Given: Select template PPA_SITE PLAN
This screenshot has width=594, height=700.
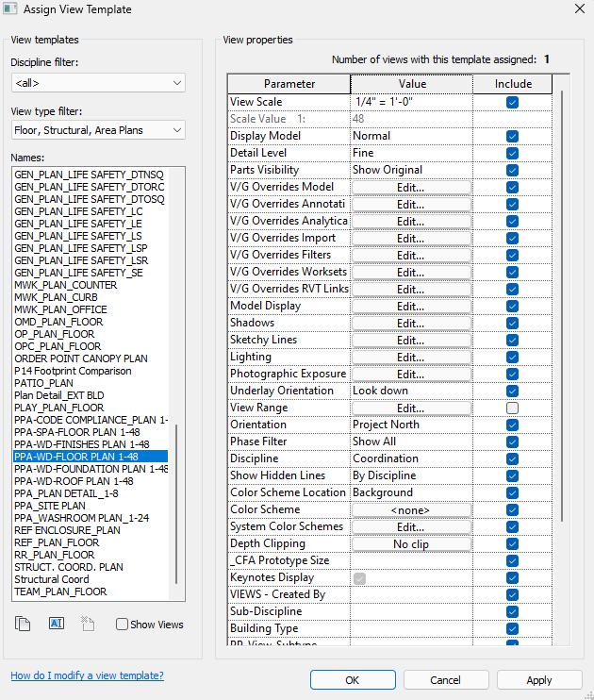Looking at the screenshot, I should [x=50, y=506].
